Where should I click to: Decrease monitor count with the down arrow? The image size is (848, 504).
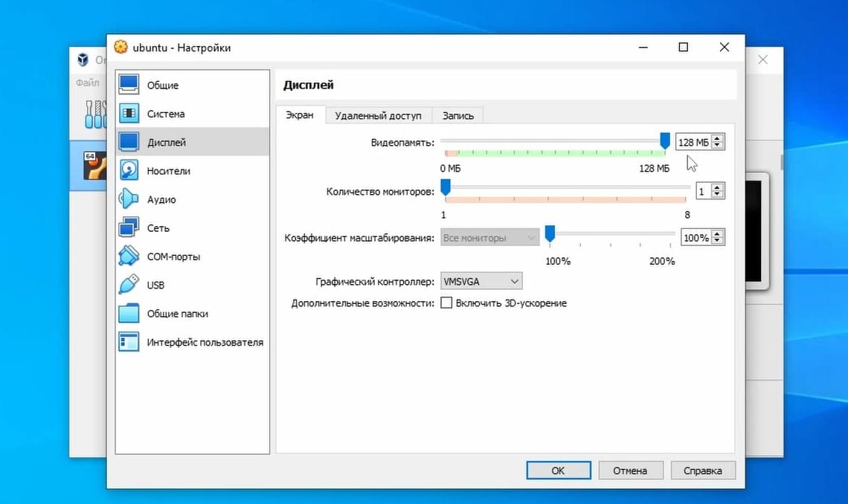click(717, 195)
